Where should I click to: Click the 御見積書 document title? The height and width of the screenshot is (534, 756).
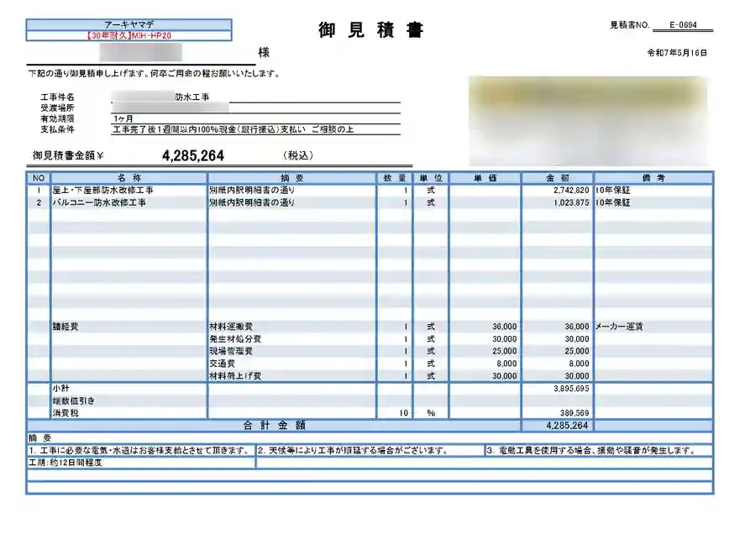[x=370, y=30]
